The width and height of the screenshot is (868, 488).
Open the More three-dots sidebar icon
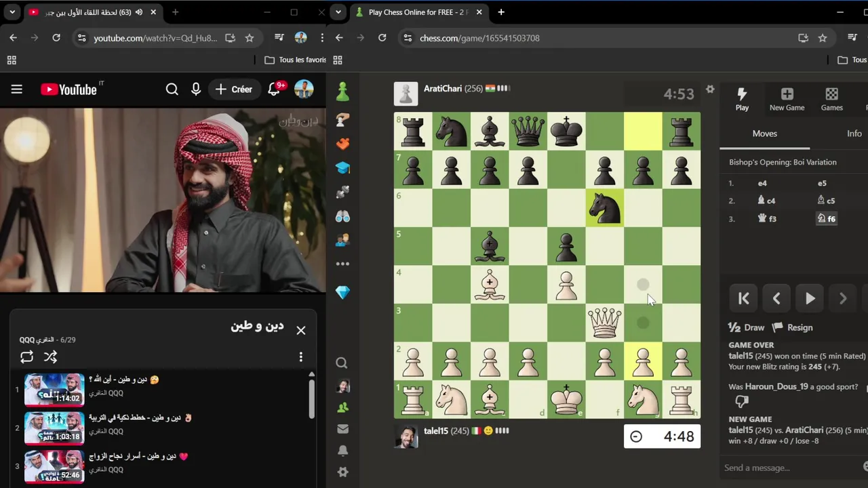point(342,264)
